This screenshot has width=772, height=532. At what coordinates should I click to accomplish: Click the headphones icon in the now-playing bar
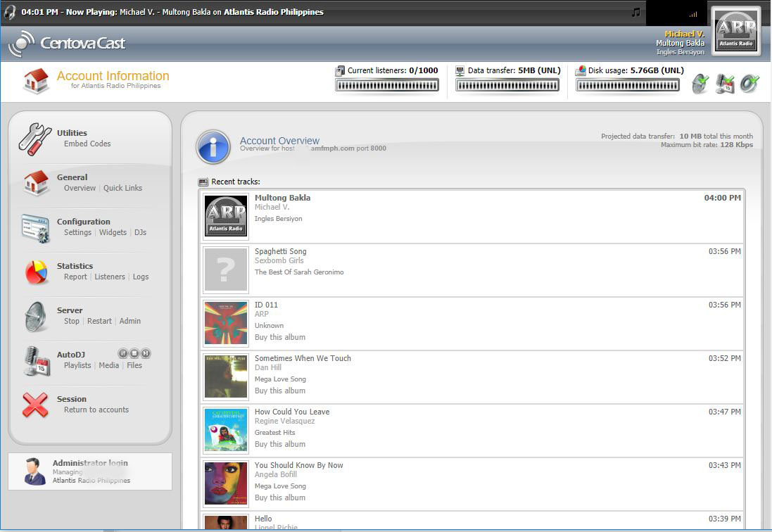click(x=9, y=12)
